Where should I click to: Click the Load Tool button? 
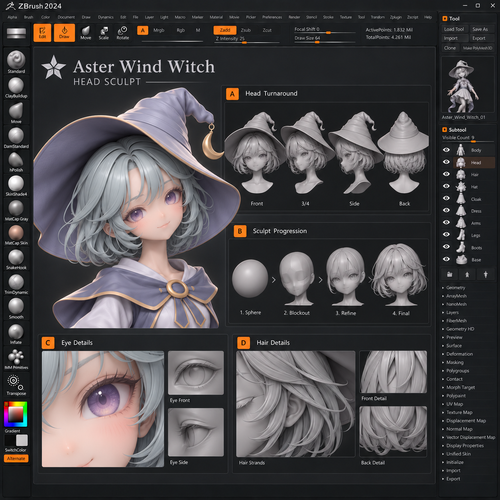(454, 29)
